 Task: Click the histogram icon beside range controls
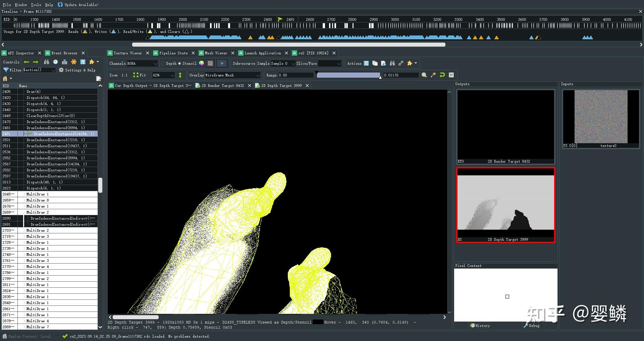tap(451, 75)
